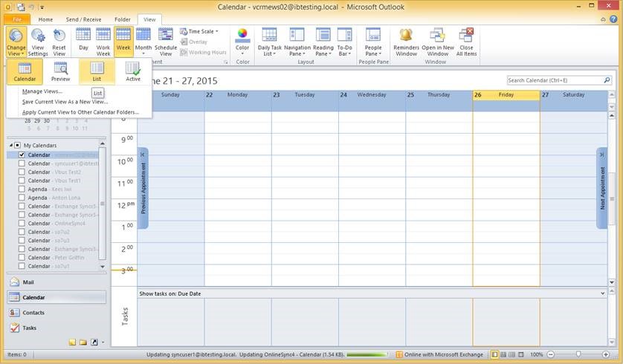The image size is (623, 364).
Task: Check Agenda - Kees Iwi checkbox
Action: pos(22,189)
